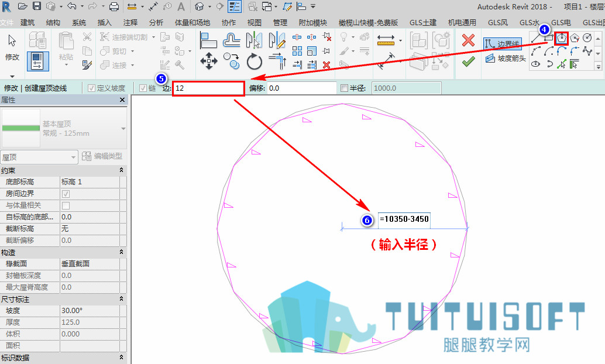Select the inscribed polygon draw tool
Screen dimensions: 605x364
561,38
